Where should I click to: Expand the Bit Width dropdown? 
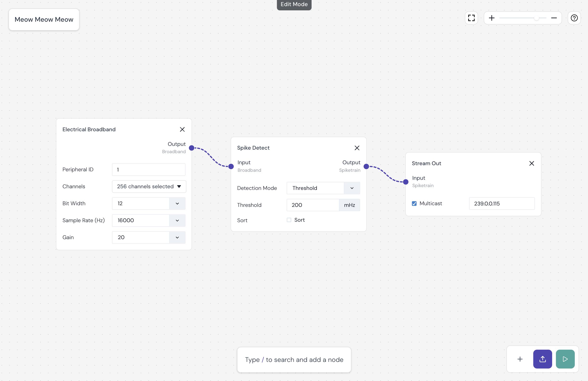point(177,203)
